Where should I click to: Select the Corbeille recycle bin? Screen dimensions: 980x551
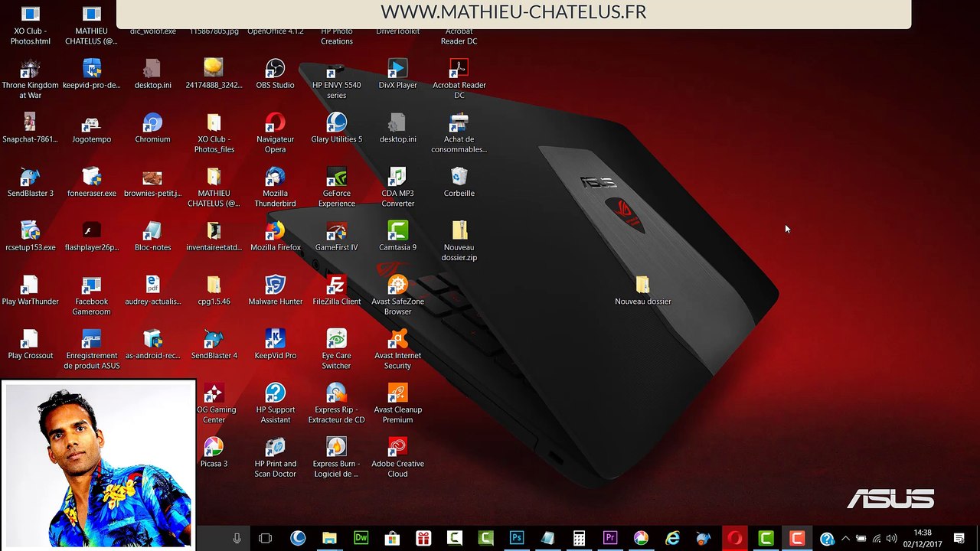click(459, 183)
